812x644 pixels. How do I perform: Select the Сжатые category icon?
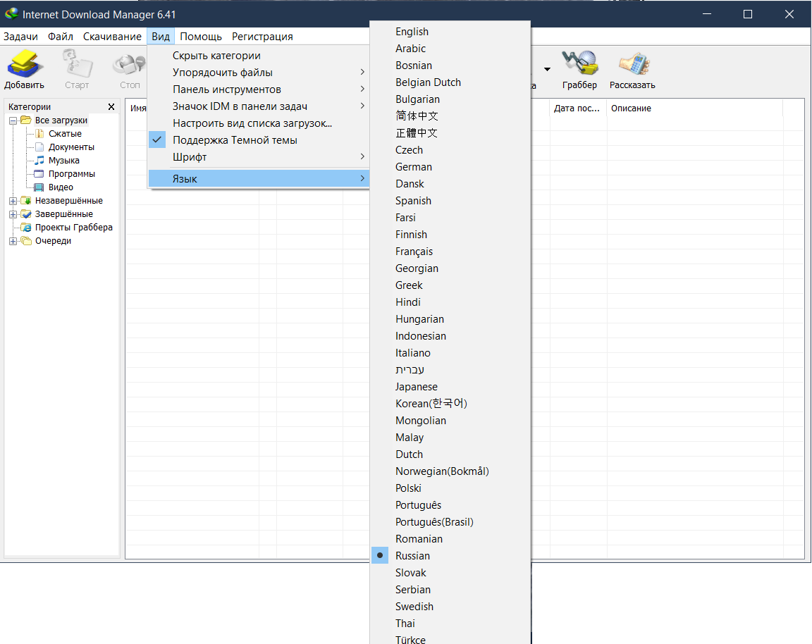click(39, 134)
